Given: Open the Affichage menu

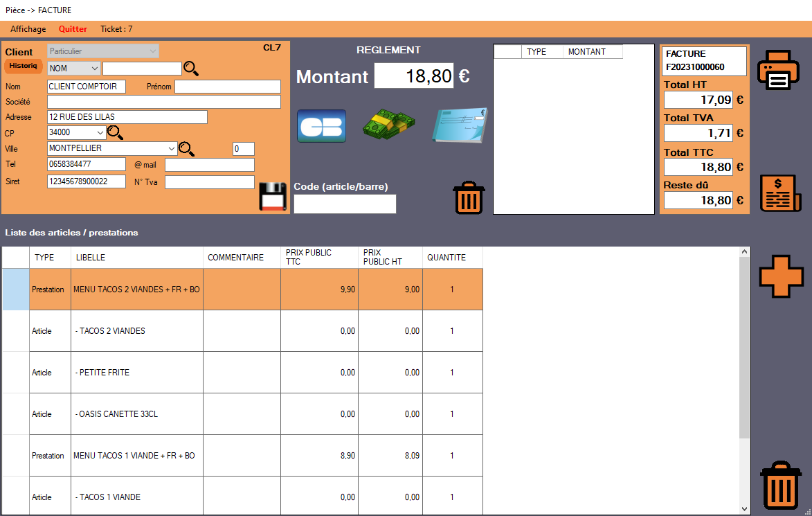Looking at the screenshot, I should 28,29.
